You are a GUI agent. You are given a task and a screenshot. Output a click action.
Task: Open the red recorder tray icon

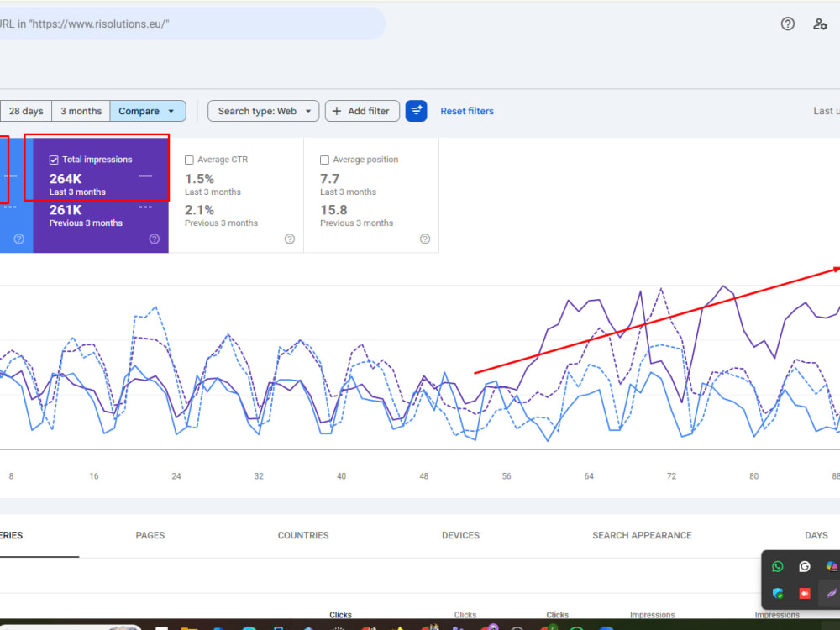point(805,593)
